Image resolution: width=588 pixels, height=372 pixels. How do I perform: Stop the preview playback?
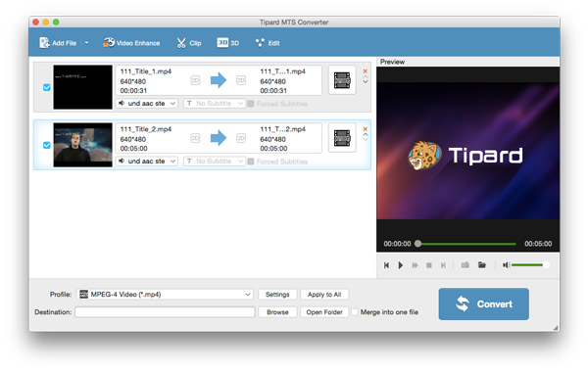[x=429, y=265]
